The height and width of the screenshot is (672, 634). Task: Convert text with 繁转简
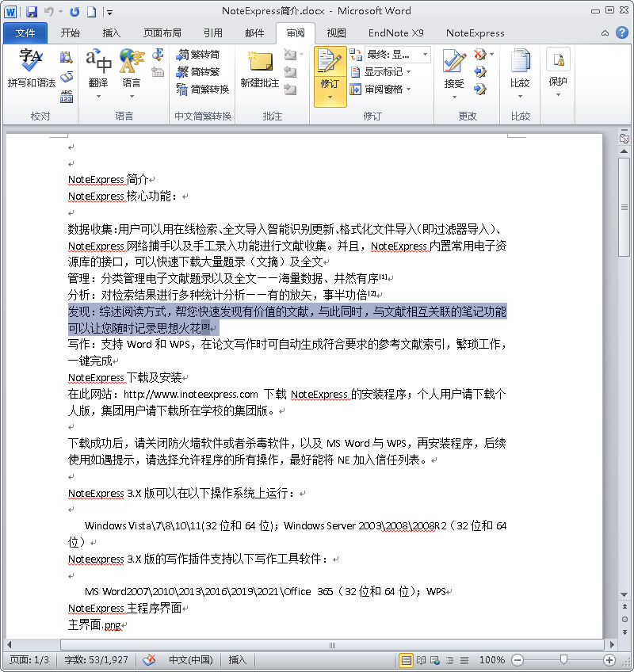tap(198, 55)
